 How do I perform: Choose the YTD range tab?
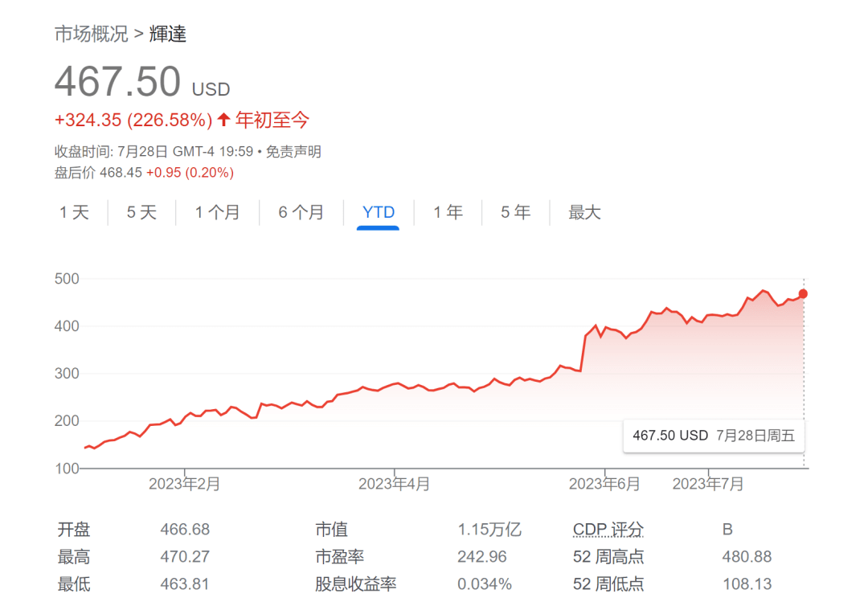tap(378, 212)
